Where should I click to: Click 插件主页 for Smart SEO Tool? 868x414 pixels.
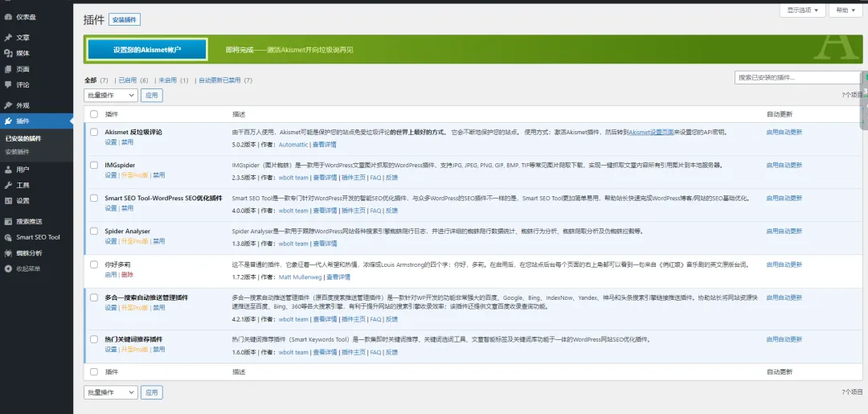353,211
